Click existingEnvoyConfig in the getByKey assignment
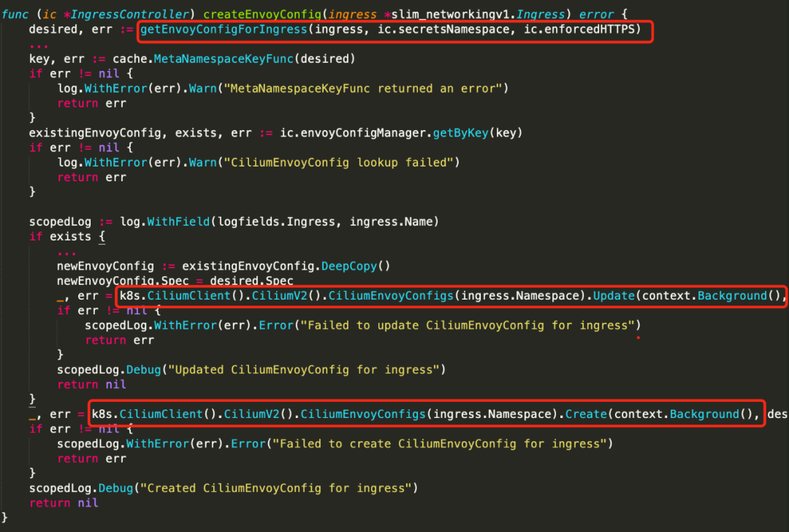The width and height of the screenshot is (789, 532). 95,133
